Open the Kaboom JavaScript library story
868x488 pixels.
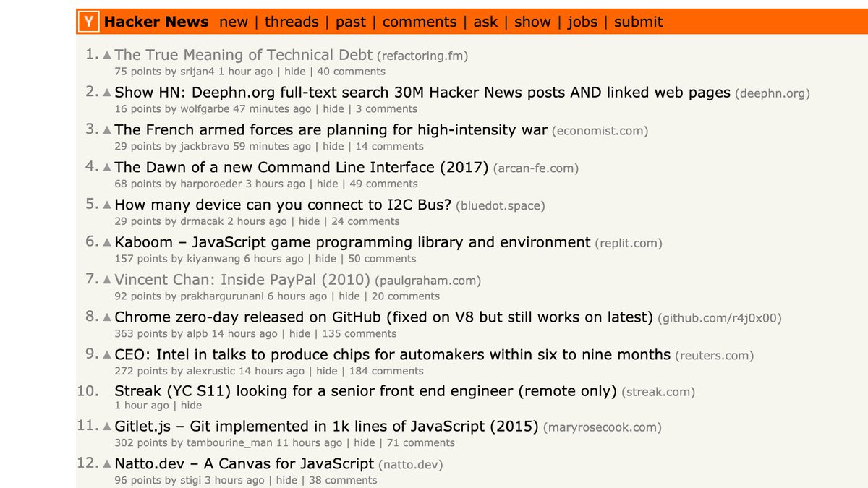point(353,242)
